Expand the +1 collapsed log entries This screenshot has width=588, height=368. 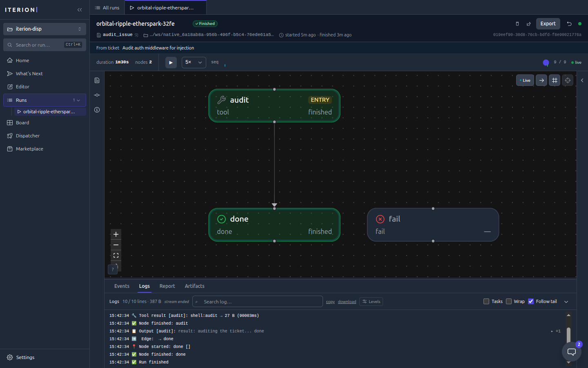click(x=556, y=331)
